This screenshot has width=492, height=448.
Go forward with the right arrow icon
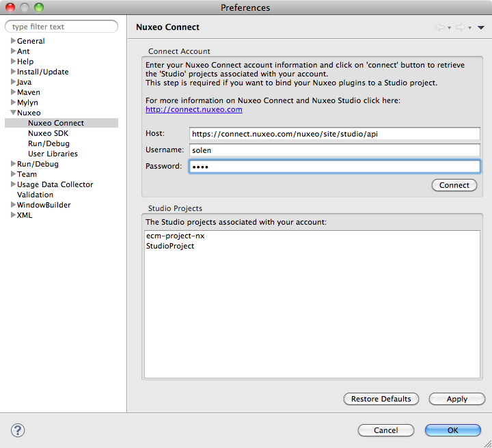point(461,27)
